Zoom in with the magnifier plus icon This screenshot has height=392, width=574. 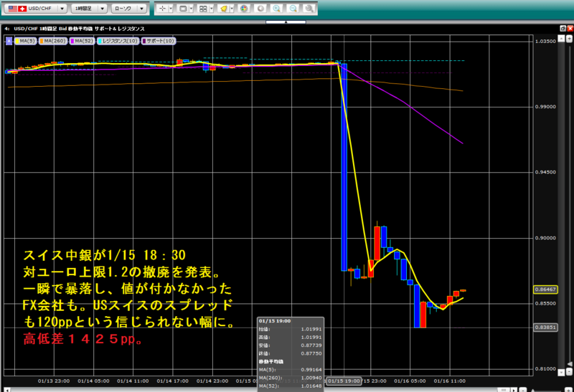[277, 9]
